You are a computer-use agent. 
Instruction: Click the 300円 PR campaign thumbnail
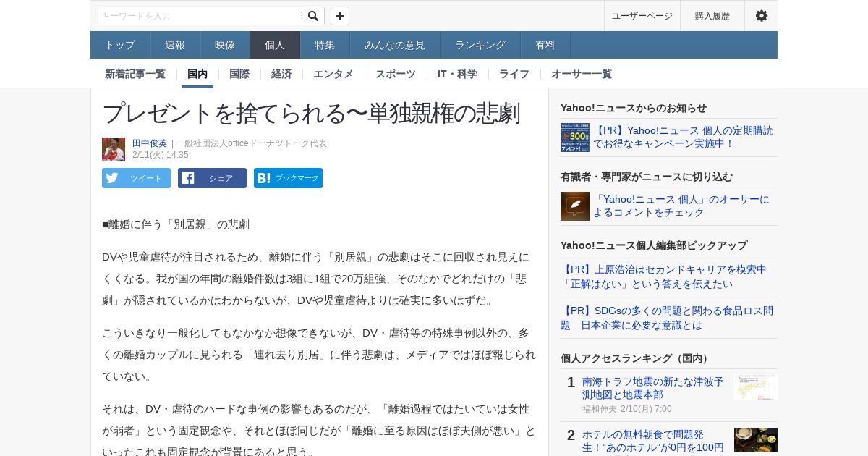[x=575, y=138]
